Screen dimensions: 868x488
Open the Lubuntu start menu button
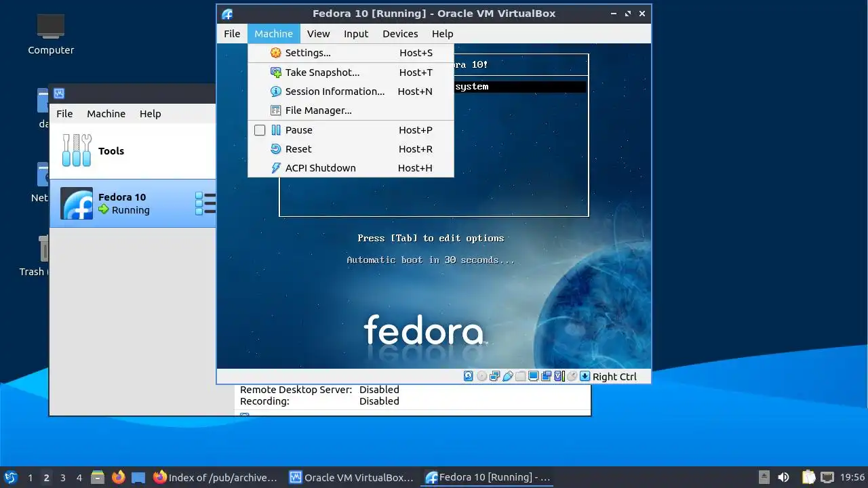pyautogui.click(x=10, y=477)
